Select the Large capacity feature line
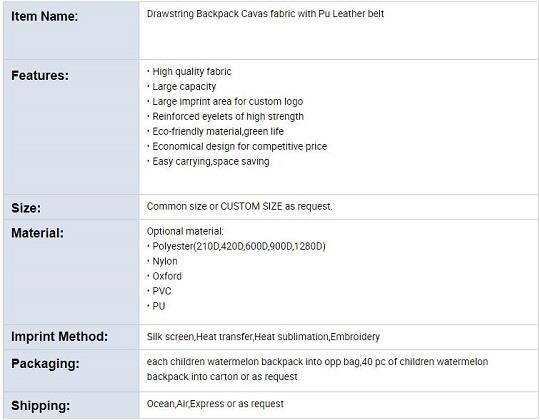Image resolution: width=540 pixels, height=420 pixels. click(182, 86)
